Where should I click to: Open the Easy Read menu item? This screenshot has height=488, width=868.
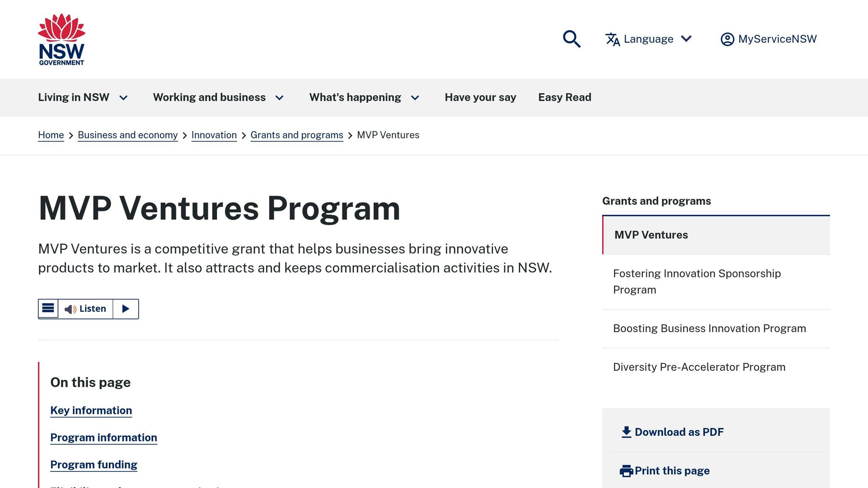coord(565,97)
